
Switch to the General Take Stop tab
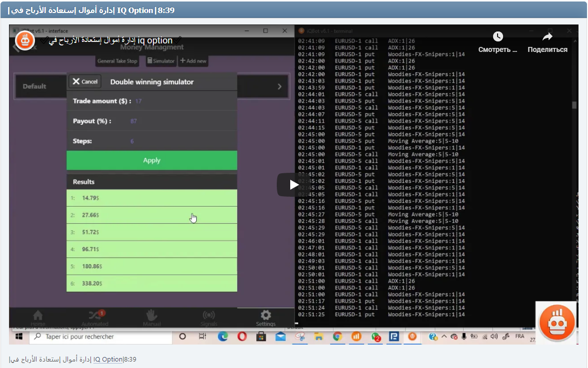coord(117,61)
